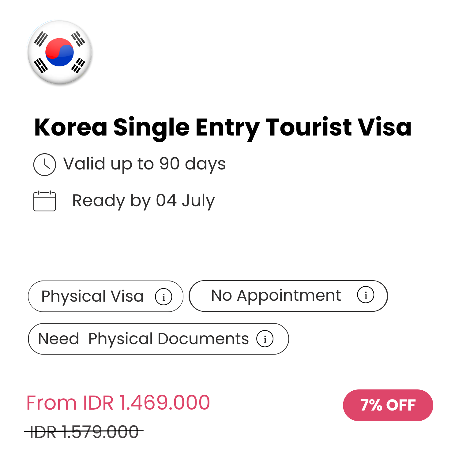This screenshot has height=476, width=466.
Task: Click the 'From IDR 1.469.000' price
Action: 118,403
